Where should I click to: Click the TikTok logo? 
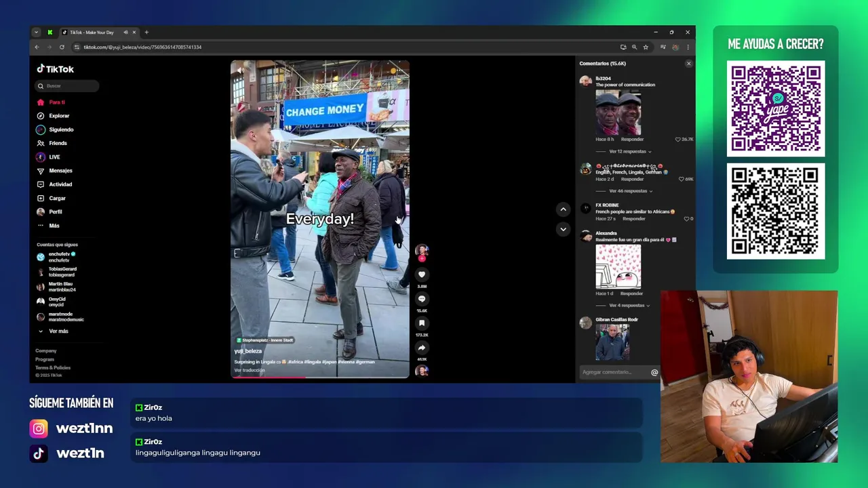click(x=55, y=68)
